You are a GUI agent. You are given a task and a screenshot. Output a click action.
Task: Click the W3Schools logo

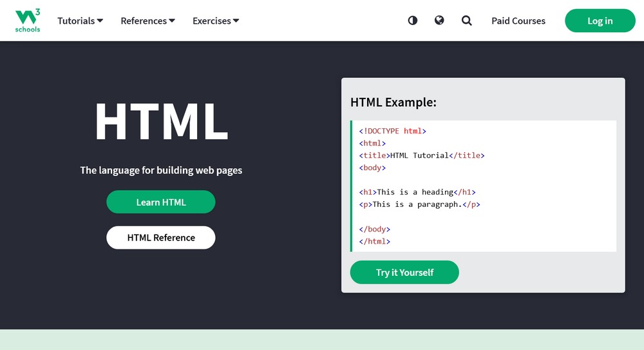[28, 21]
